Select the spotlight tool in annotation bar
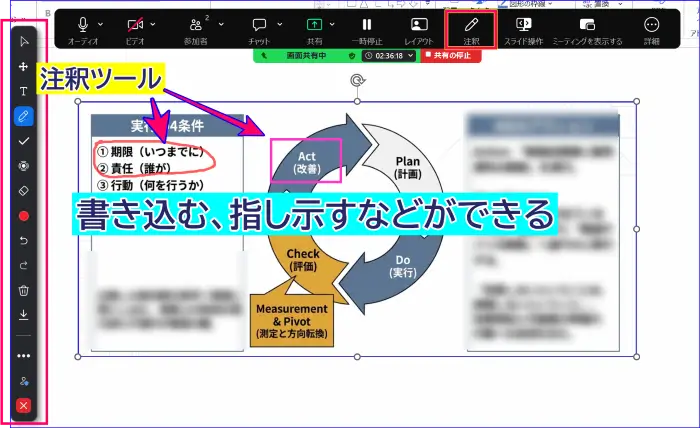This screenshot has width=700, height=428. (24, 166)
